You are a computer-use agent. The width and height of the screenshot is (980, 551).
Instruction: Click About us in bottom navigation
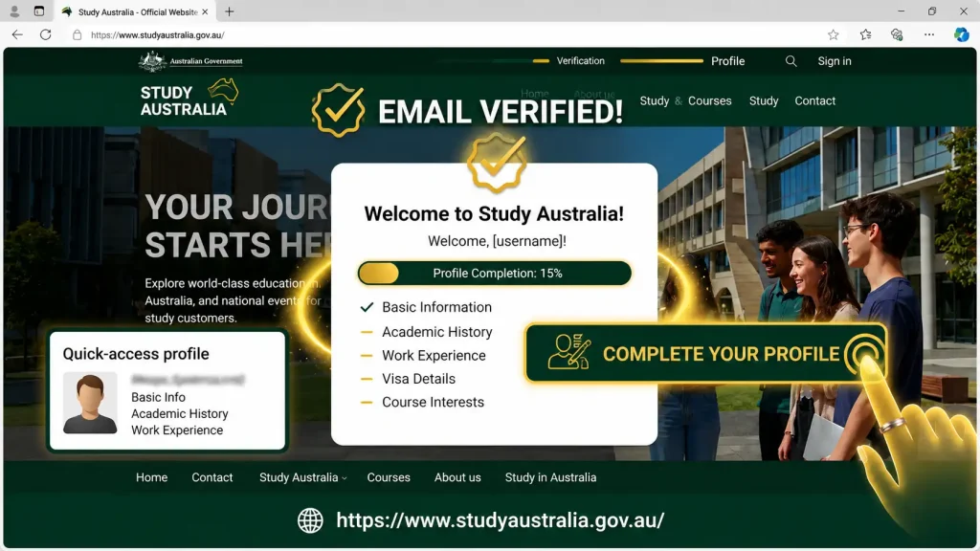[457, 477]
